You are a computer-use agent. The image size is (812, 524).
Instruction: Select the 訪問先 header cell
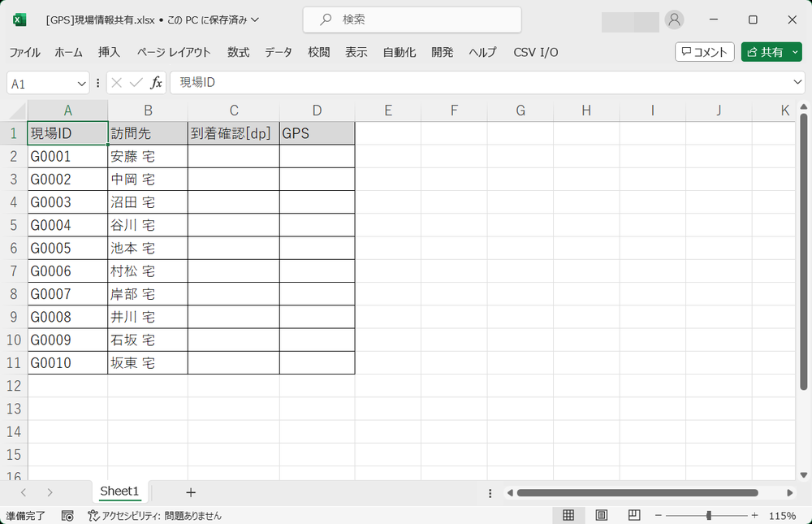148,133
